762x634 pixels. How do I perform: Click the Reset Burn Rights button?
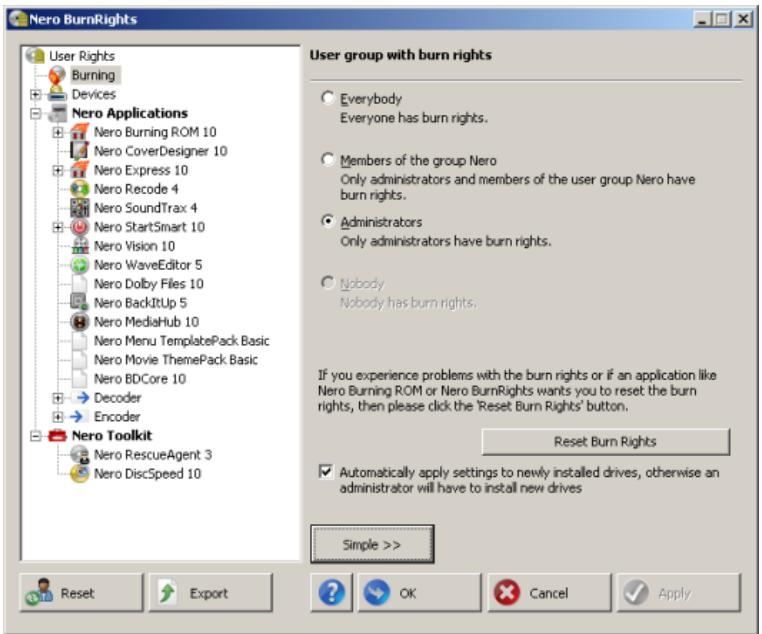[606, 442]
